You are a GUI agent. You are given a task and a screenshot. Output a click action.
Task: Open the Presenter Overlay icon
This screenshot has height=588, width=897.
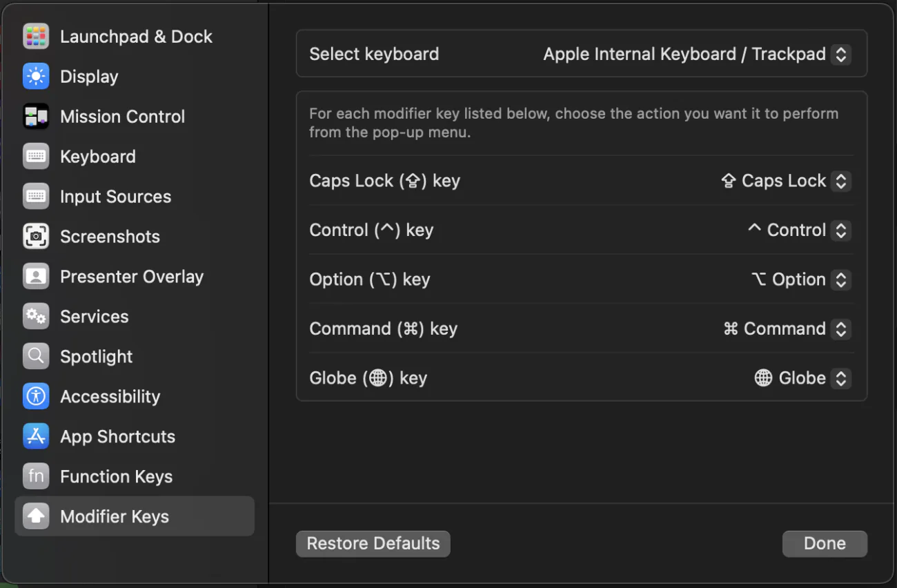click(x=36, y=277)
